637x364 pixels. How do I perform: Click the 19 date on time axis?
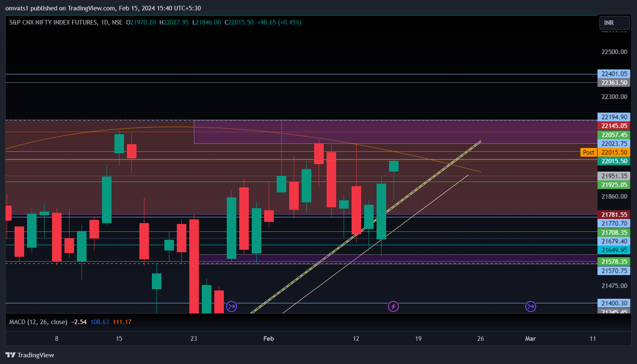418,339
